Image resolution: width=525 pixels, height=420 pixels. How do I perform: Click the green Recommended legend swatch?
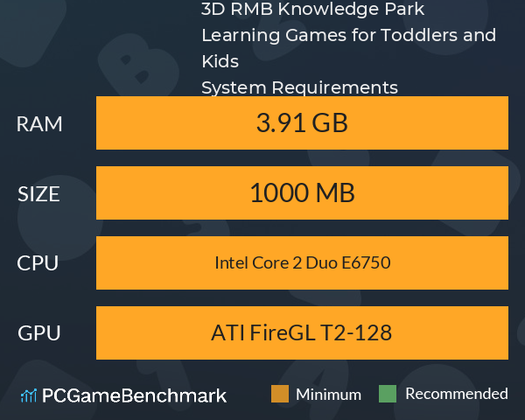click(388, 394)
